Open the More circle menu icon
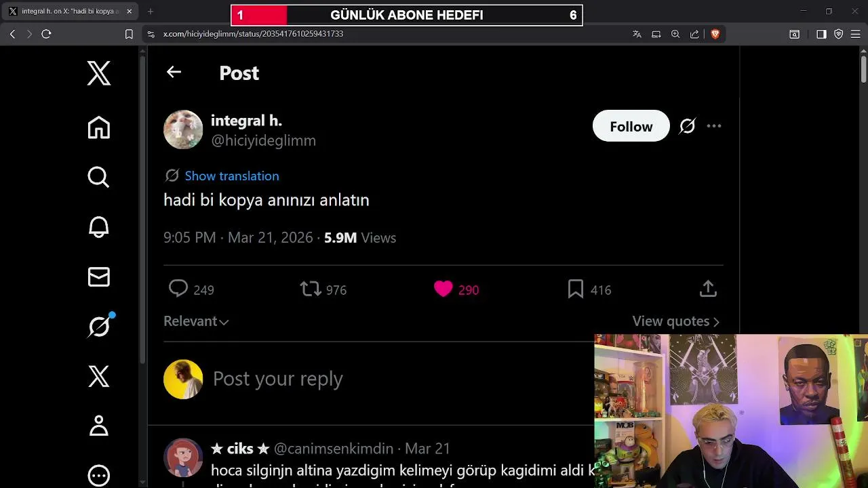This screenshot has height=488, width=868. 99,475
